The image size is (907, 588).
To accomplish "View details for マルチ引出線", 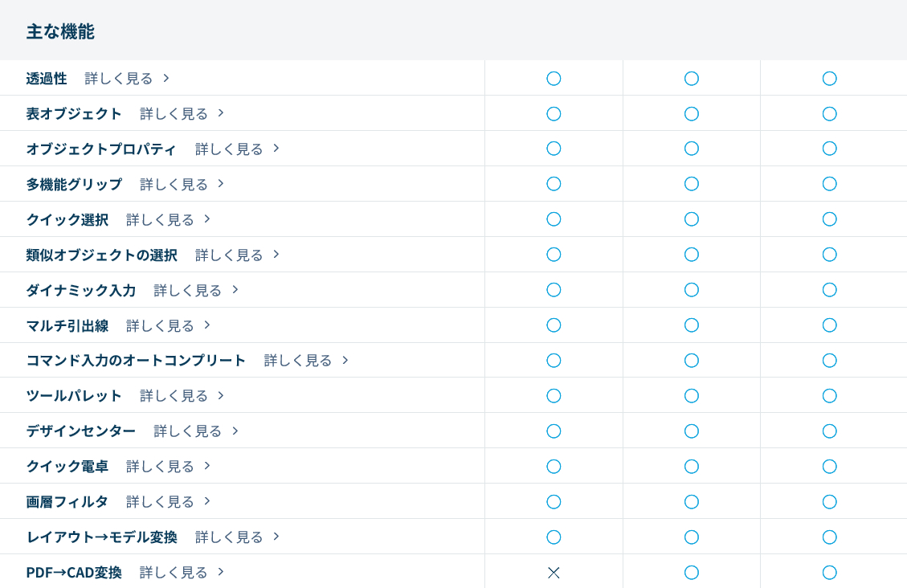I will click(160, 325).
